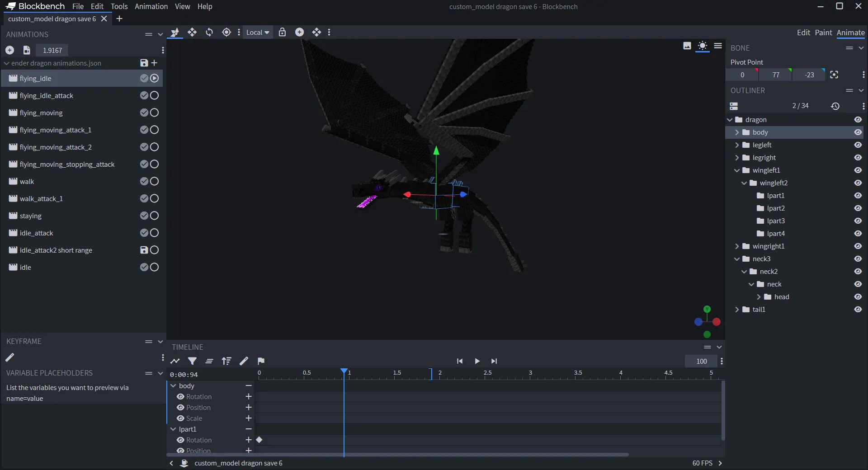Open the Animation menu
This screenshot has width=868, height=470.
pyautogui.click(x=151, y=6)
